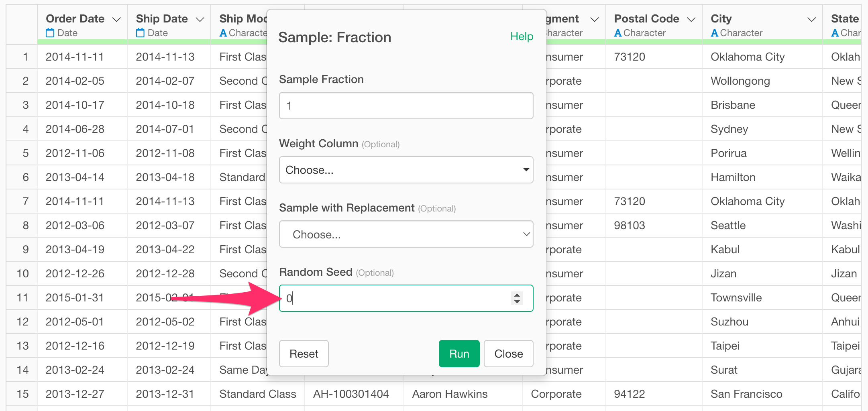The image size is (868, 411).
Task: Click the City character type icon
Action: (714, 33)
